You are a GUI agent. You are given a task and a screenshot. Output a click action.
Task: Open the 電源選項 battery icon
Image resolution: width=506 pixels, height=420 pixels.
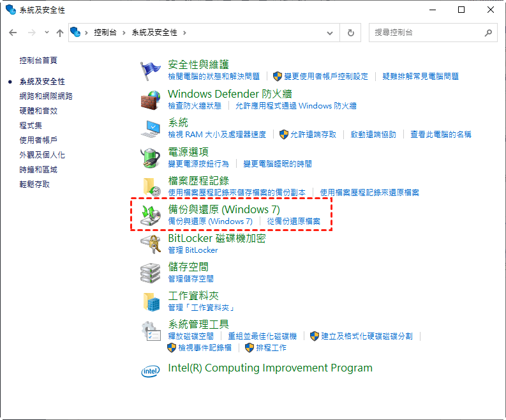pyautogui.click(x=151, y=158)
